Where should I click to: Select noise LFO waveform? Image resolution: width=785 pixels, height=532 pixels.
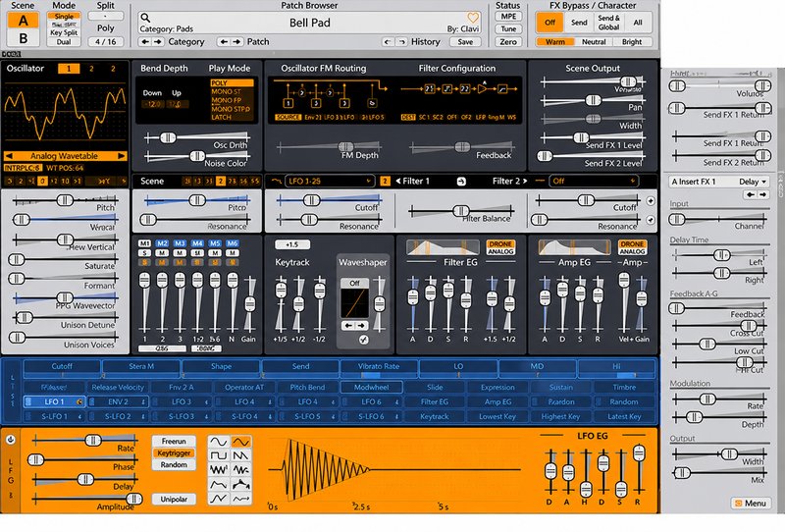coord(219,470)
